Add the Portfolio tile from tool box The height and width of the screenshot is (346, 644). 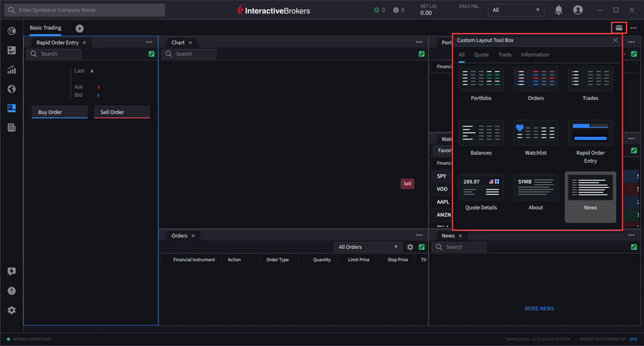481,84
